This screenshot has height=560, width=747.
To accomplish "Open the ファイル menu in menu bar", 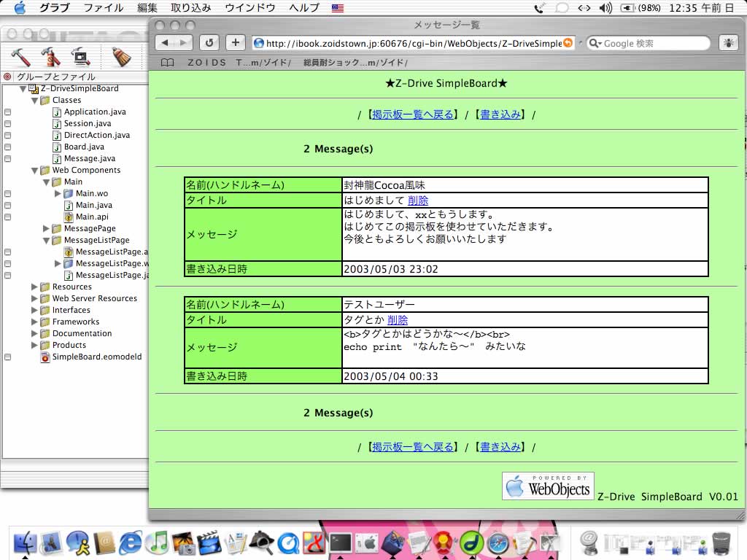I will point(103,8).
